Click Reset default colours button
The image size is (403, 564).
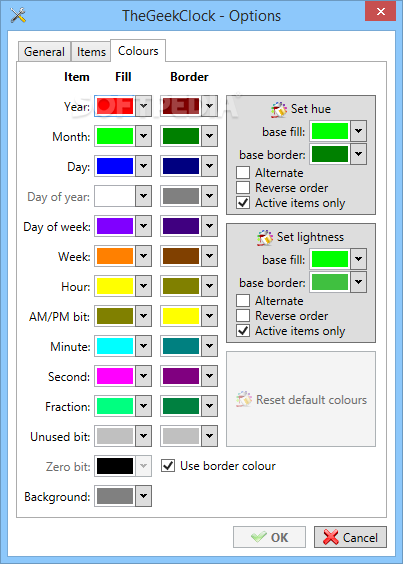[301, 399]
